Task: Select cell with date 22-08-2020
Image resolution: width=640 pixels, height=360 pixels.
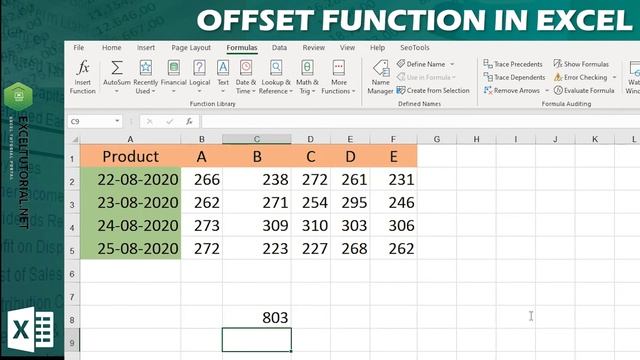Action: click(x=131, y=179)
